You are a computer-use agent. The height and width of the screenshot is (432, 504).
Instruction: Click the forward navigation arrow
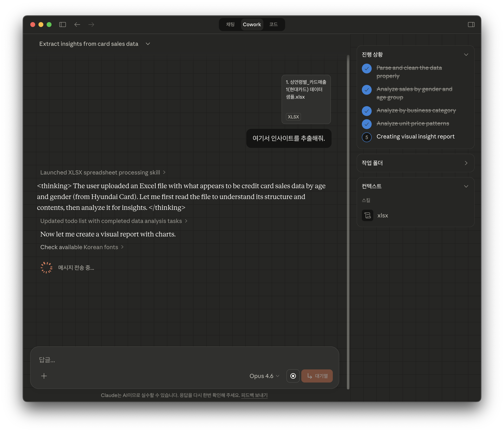tap(91, 25)
